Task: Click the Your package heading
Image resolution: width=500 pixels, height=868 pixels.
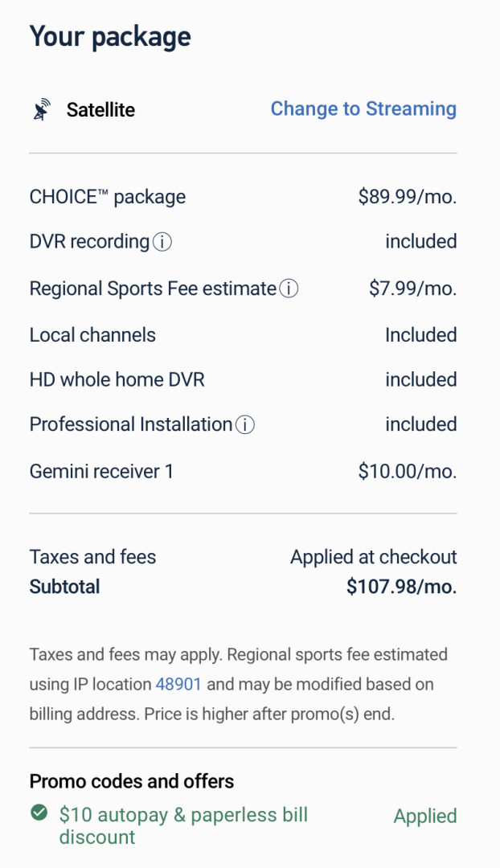Action: (x=110, y=37)
